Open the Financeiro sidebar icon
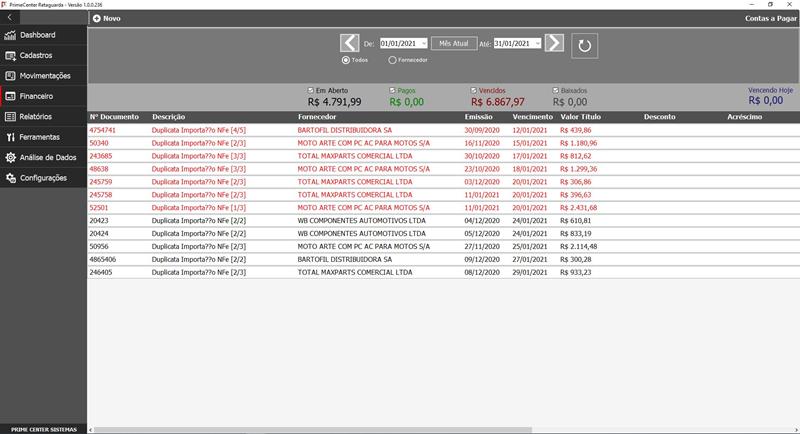 click(x=10, y=96)
